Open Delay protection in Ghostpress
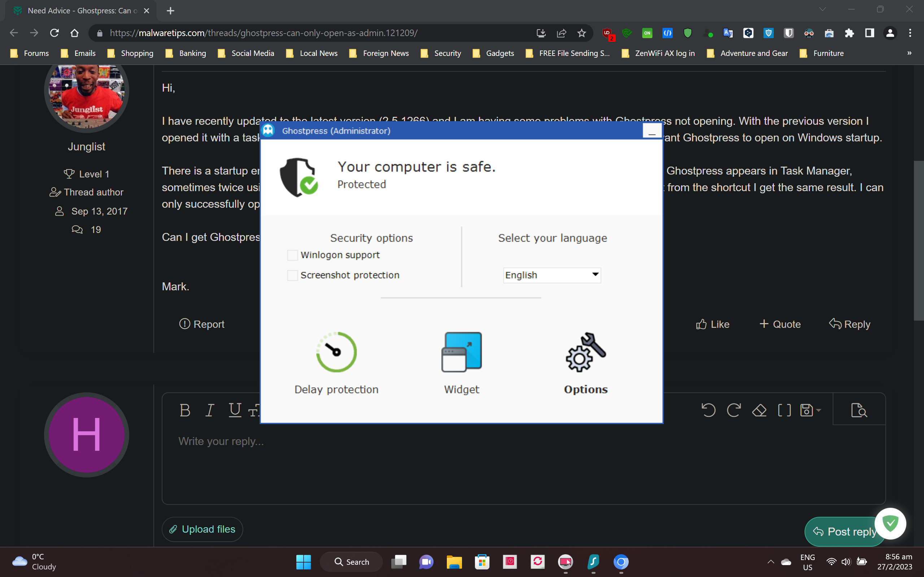 tap(336, 352)
